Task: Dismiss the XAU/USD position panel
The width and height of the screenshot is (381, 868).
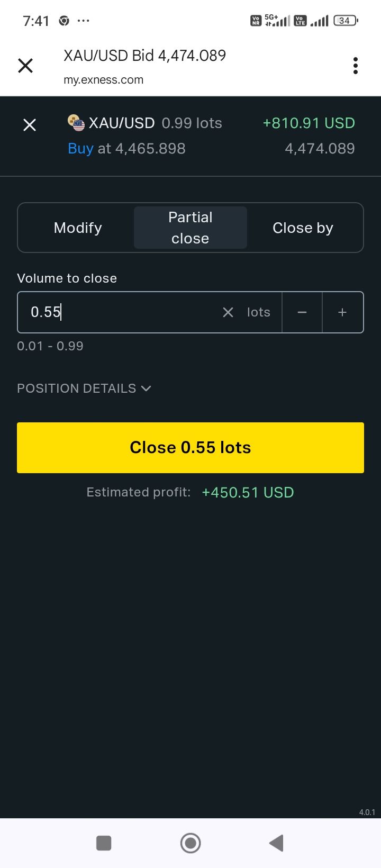Action: point(30,125)
